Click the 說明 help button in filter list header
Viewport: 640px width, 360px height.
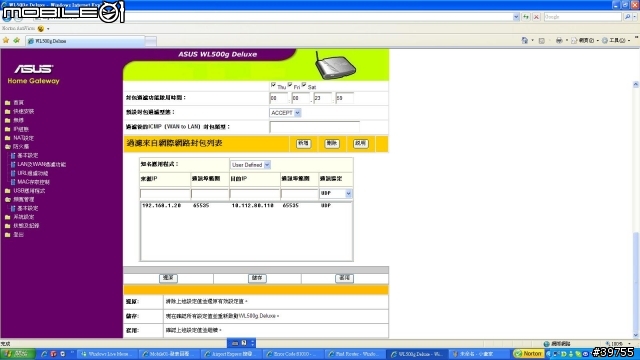[360, 144]
